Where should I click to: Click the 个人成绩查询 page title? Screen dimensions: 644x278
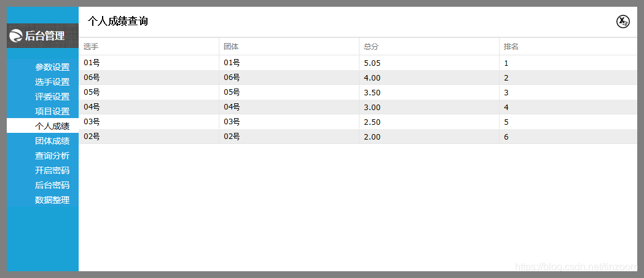118,22
